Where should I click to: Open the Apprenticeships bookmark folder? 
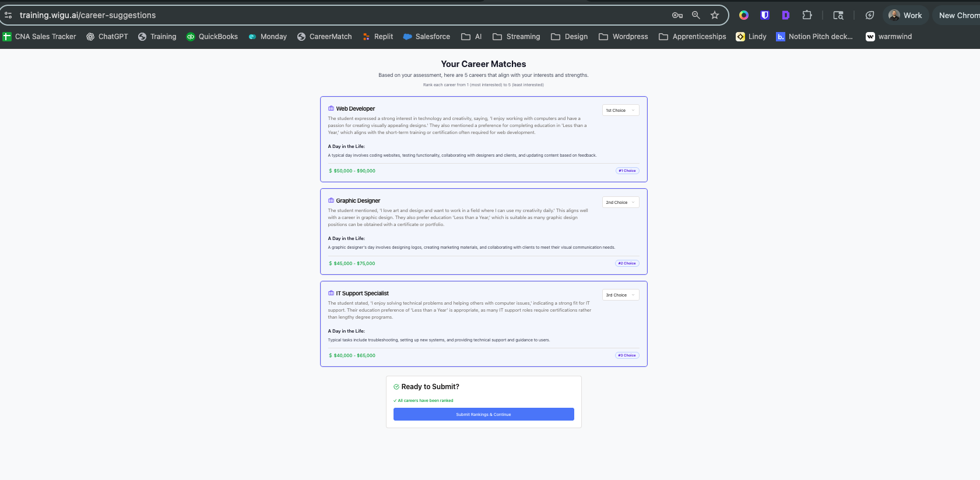(692, 37)
